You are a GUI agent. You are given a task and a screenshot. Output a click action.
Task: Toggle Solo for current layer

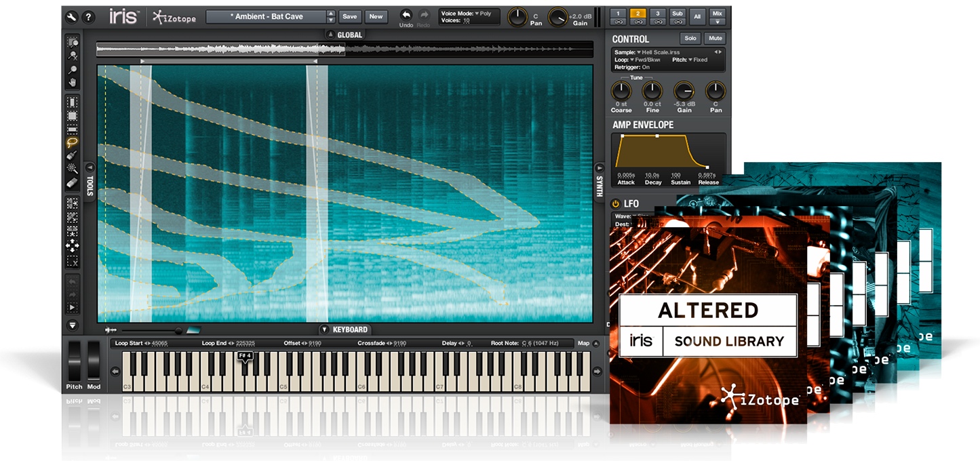tap(690, 39)
